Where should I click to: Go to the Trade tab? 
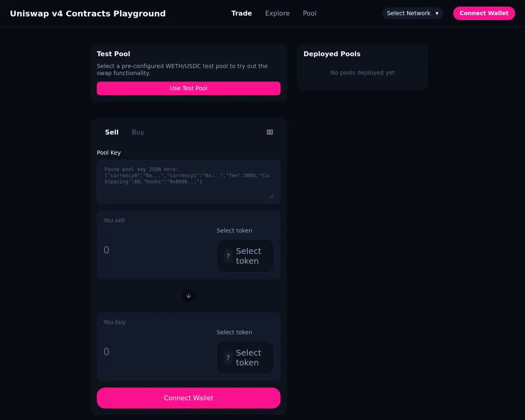tap(242, 13)
